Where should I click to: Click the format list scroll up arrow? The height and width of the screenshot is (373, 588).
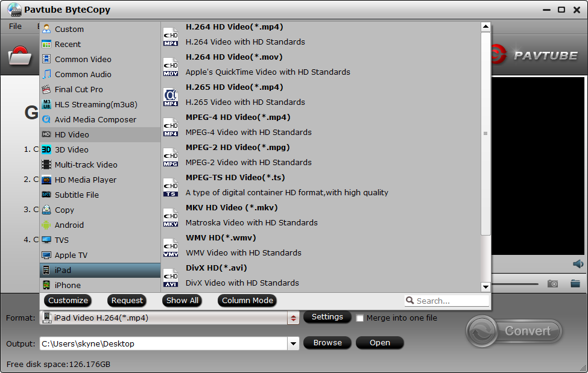tap(485, 27)
